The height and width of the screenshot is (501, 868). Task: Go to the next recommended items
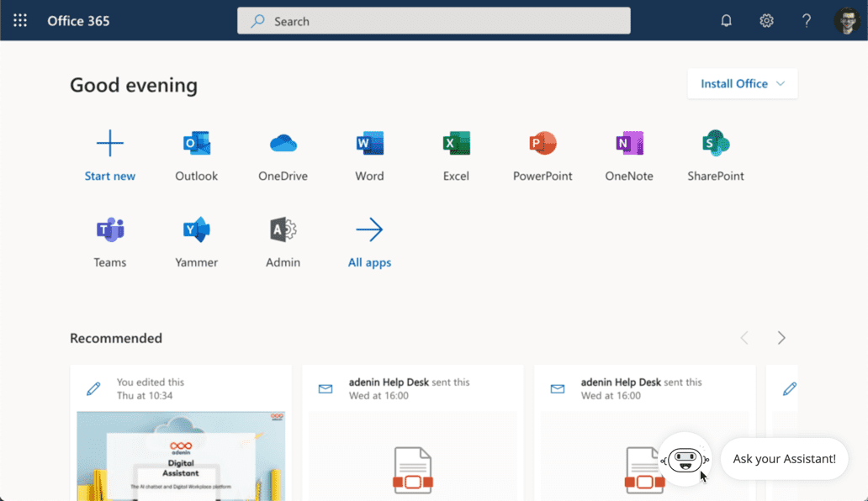[781, 338]
